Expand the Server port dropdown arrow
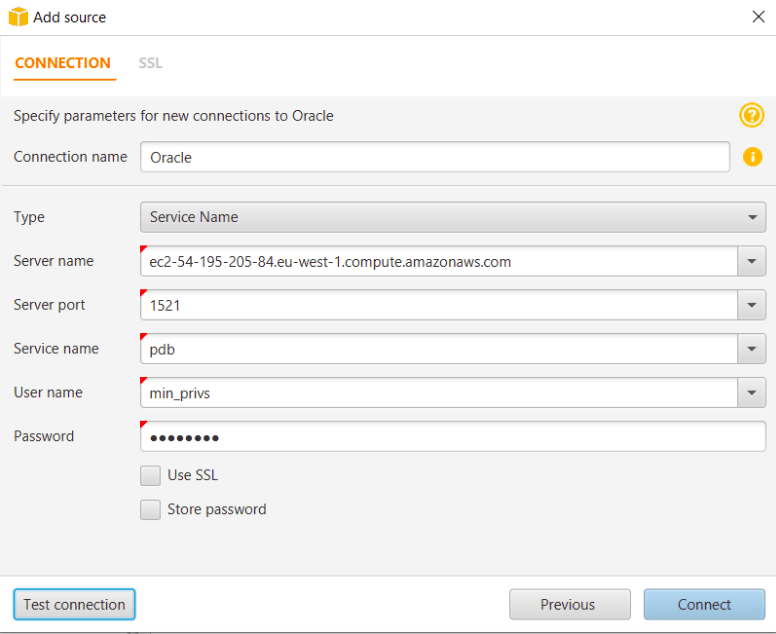The width and height of the screenshot is (776, 634). tap(752, 305)
